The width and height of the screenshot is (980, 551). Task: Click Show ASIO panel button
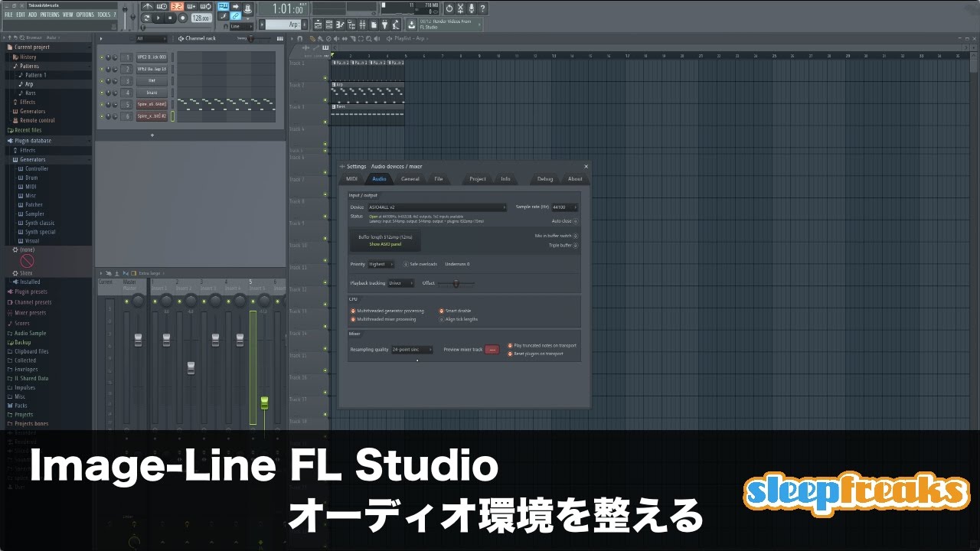tap(385, 244)
